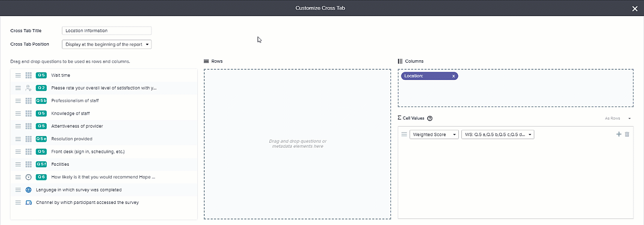The width and height of the screenshot is (644, 225).
Task: Select the Attentiveness of provider item
Action: 77,126
